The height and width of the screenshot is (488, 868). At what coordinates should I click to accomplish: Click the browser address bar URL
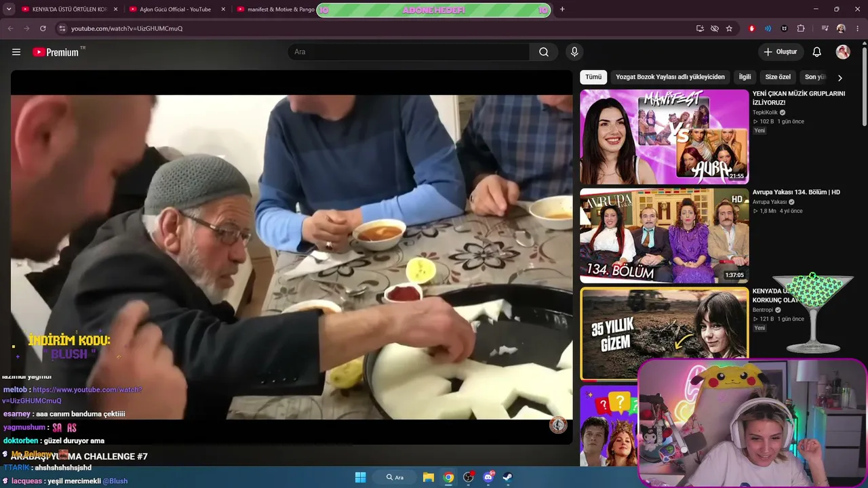[127, 28]
